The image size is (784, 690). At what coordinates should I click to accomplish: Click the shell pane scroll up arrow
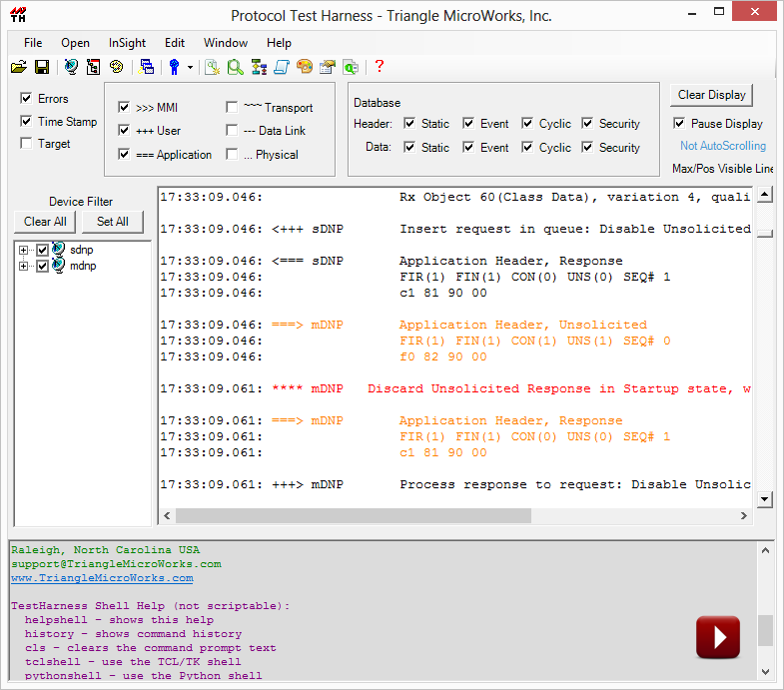(x=765, y=550)
